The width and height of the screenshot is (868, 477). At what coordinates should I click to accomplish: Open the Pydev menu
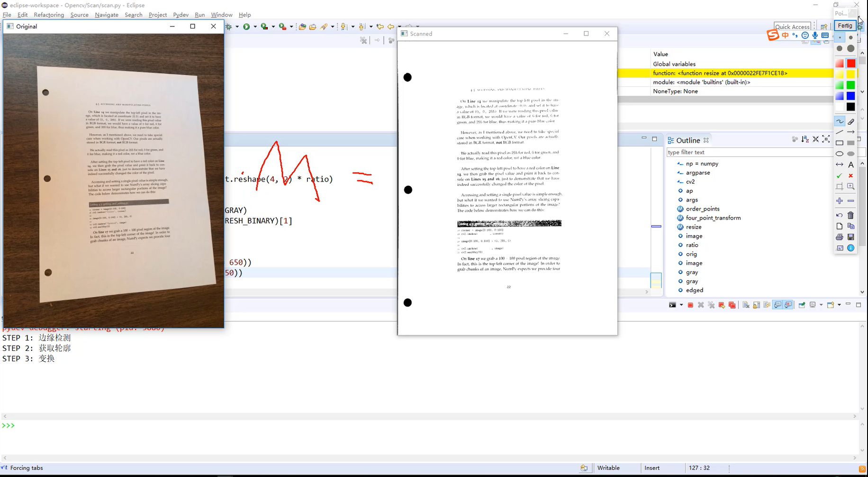[x=181, y=15]
